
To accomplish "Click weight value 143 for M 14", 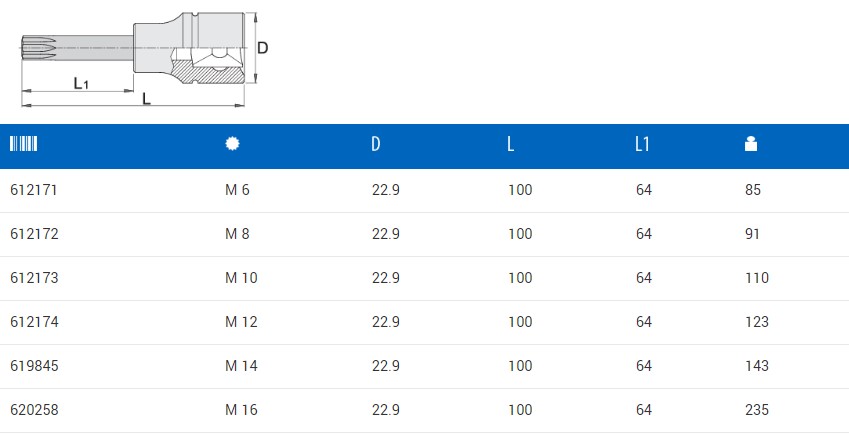I will 756,366.
